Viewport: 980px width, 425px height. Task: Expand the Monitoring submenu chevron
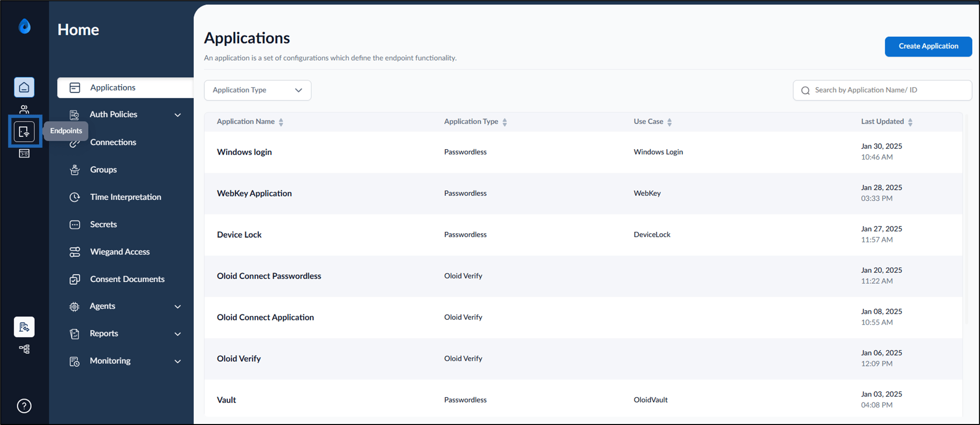[x=178, y=361]
